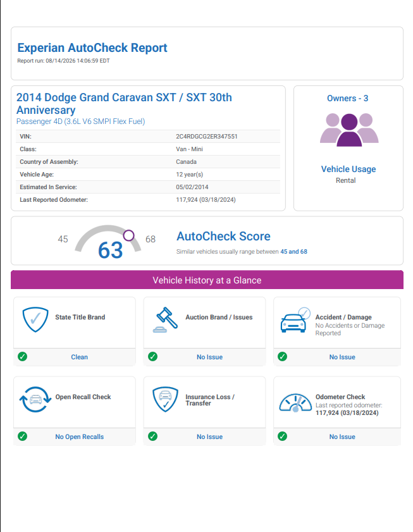This screenshot has width=413, height=532.
Task: Click No Issue under Auction Brand / Issues
Action: (x=210, y=357)
